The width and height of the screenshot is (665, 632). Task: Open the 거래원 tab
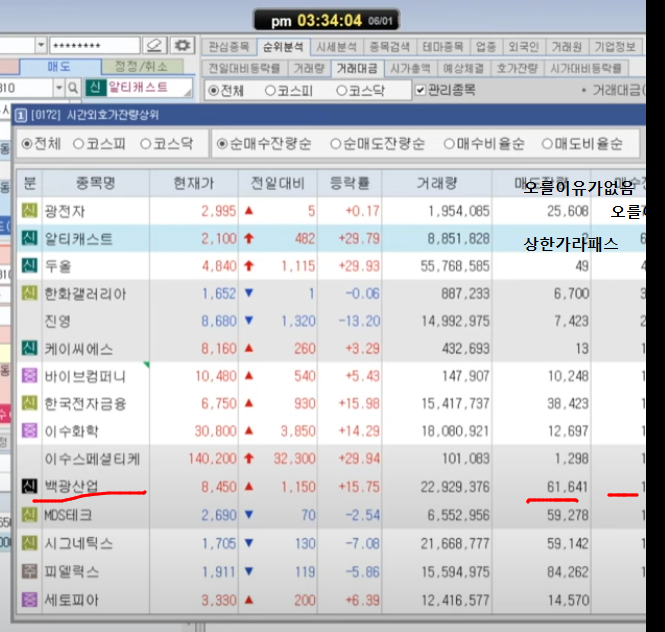(x=567, y=47)
